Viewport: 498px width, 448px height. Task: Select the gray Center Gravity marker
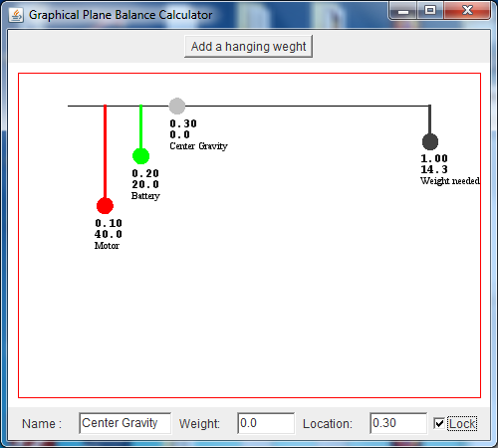tap(177, 107)
